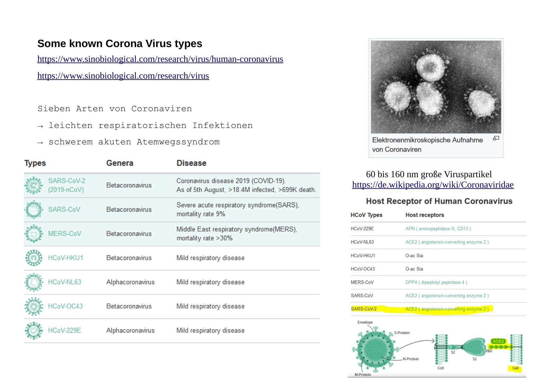Click the SARS-CoV-2 (2019-nCoV) type name

[x=66, y=185]
